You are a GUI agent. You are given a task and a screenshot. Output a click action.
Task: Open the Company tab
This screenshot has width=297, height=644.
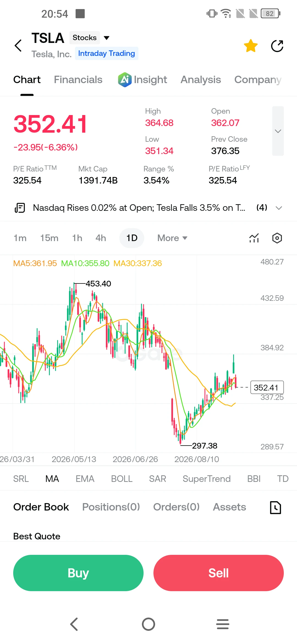point(258,80)
